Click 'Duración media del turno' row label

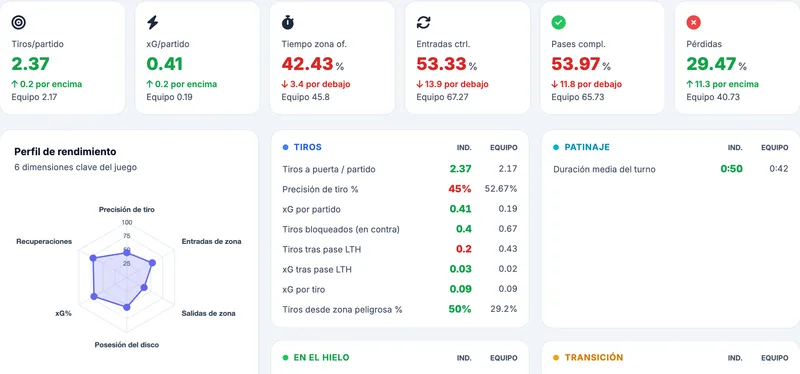pos(604,169)
